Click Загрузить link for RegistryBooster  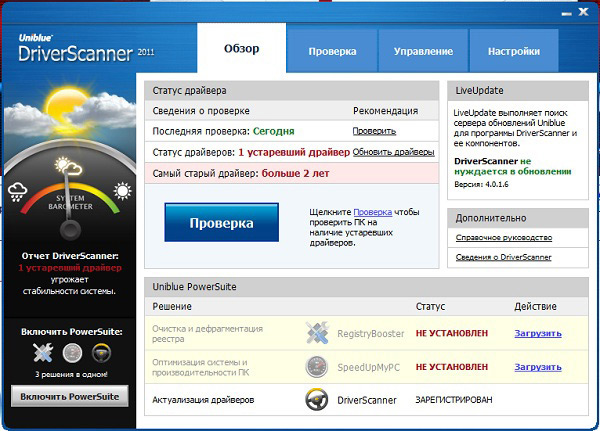click(538, 333)
